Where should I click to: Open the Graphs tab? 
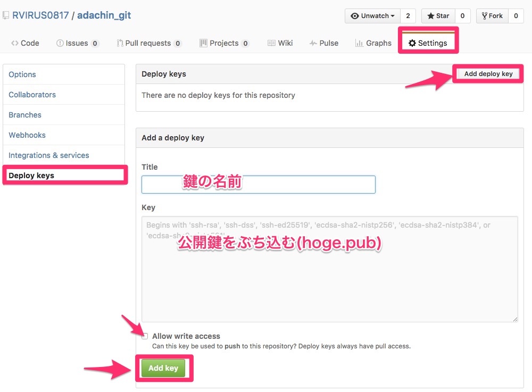373,43
